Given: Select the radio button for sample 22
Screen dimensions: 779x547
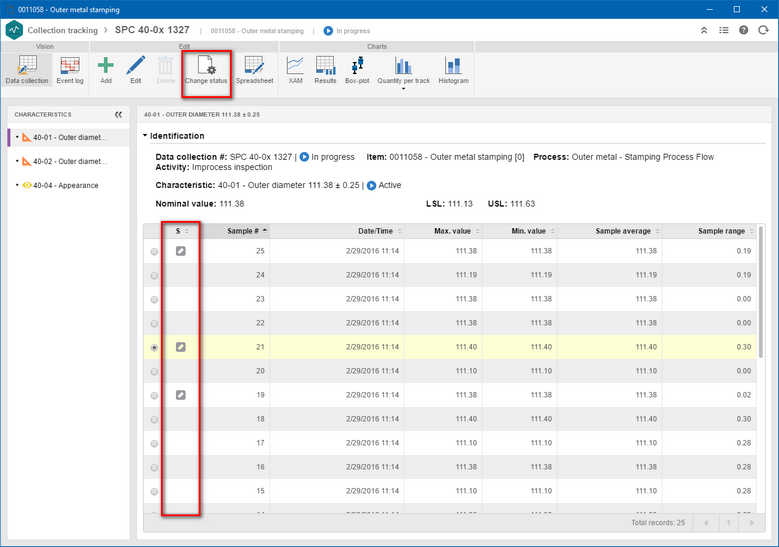Looking at the screenshot, I should [x=155, y=323].
